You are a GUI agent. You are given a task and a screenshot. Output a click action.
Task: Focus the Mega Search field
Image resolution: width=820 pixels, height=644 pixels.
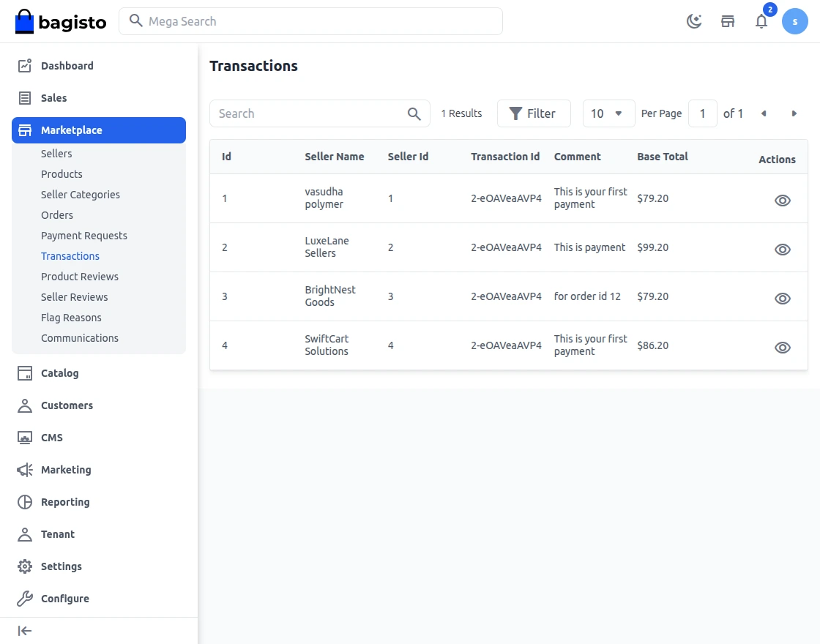pos(322,21)
